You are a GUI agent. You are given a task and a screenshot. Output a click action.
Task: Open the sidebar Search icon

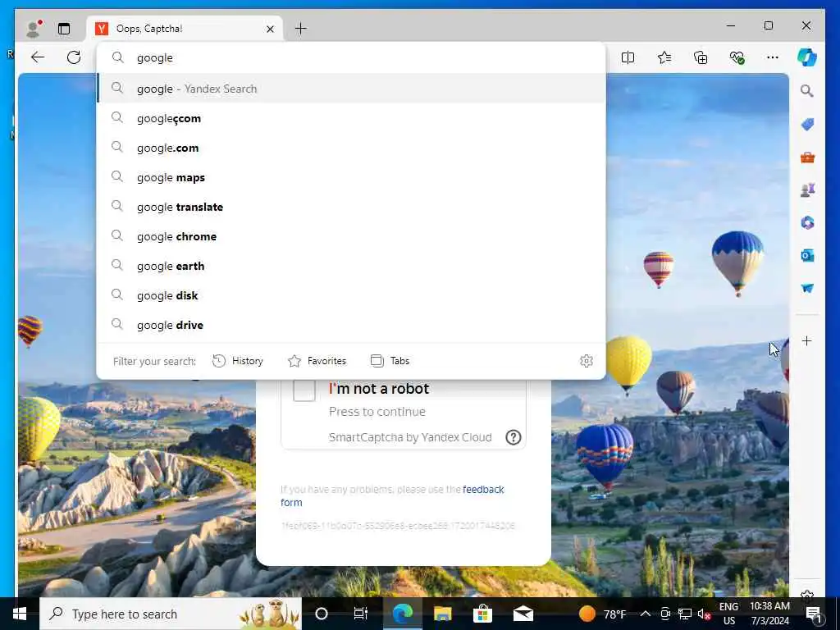click(x=807, y=91)
